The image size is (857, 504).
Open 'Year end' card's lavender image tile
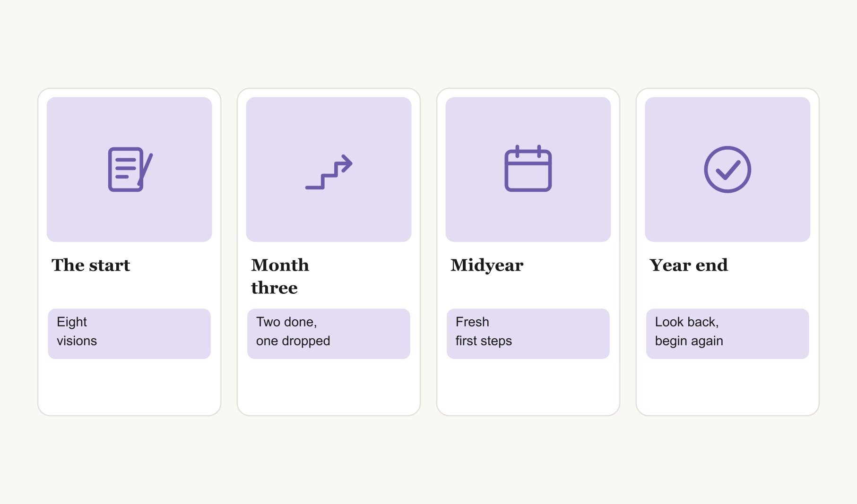tap(727, 170)
